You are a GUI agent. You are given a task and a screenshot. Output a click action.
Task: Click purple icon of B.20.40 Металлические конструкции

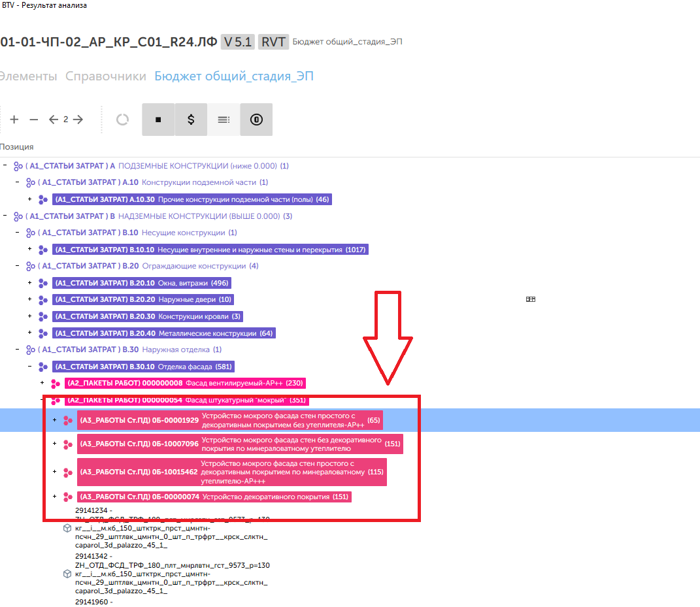point(43,333)
